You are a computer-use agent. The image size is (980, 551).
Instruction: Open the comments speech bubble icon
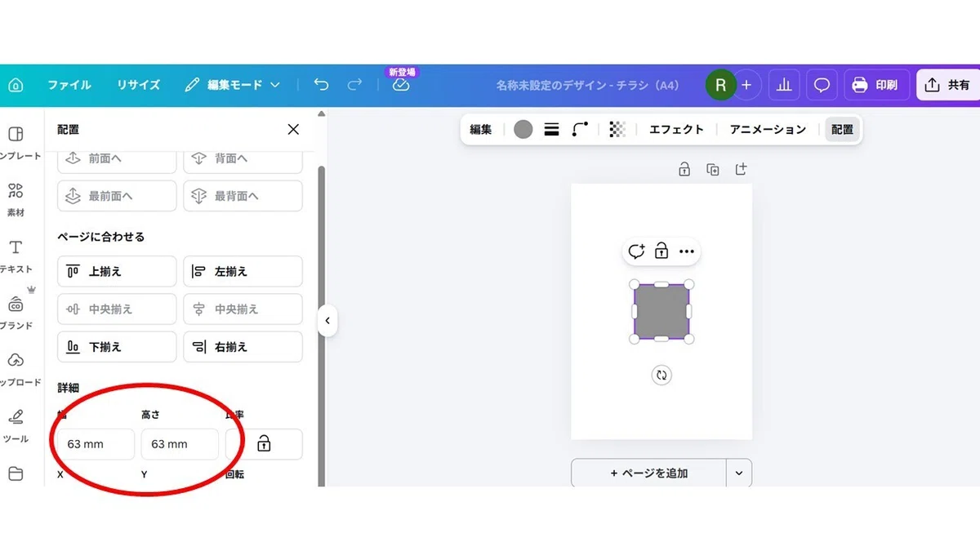click(x=822, y=85)
